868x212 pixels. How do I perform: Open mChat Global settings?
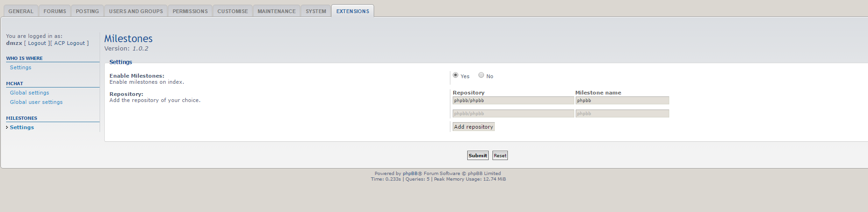coord(29,93)
